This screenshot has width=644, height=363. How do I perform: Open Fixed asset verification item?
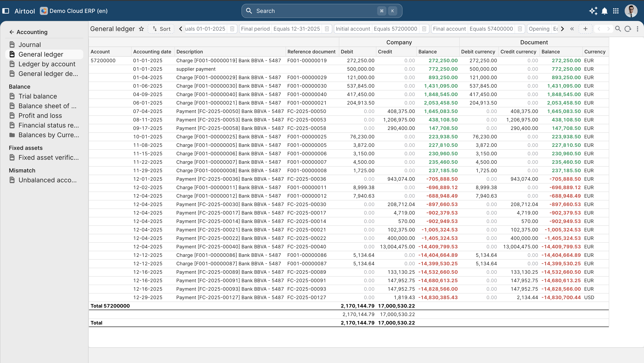44,157
